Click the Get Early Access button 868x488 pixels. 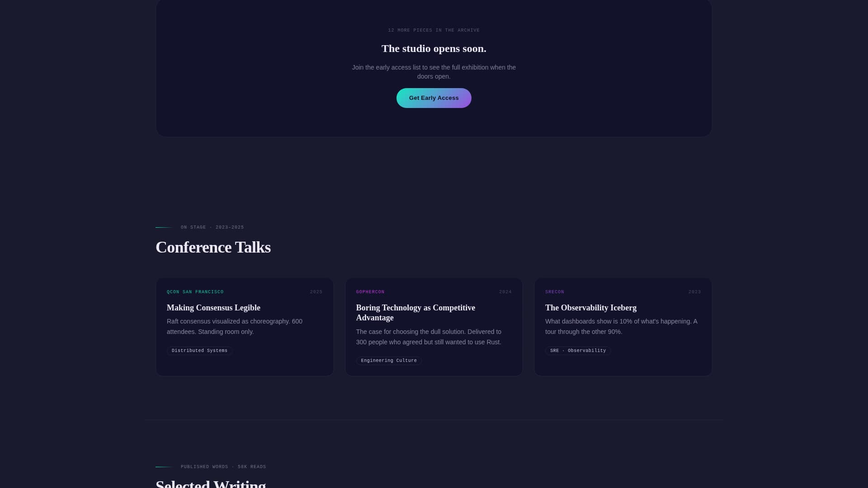[x=434, y=98]
